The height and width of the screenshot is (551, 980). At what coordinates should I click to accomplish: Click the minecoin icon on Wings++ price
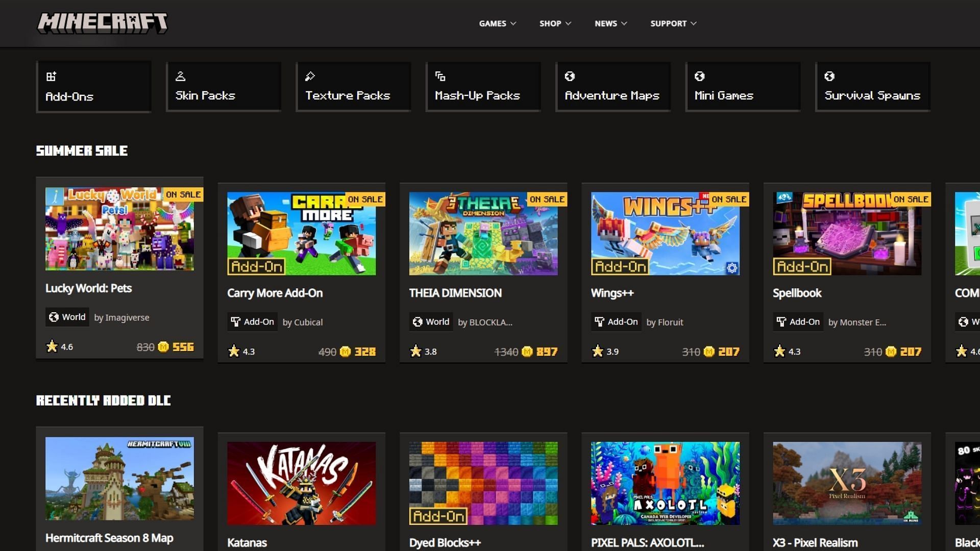(709, 352)
